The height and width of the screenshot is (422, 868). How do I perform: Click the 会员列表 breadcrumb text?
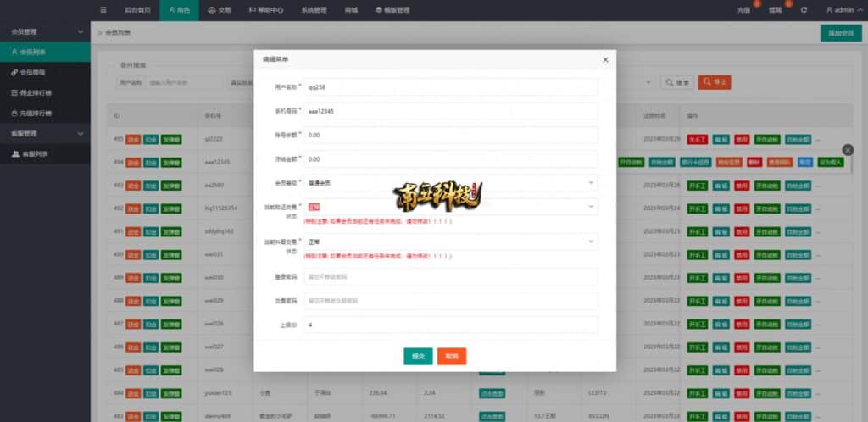[x=118, y=33]
